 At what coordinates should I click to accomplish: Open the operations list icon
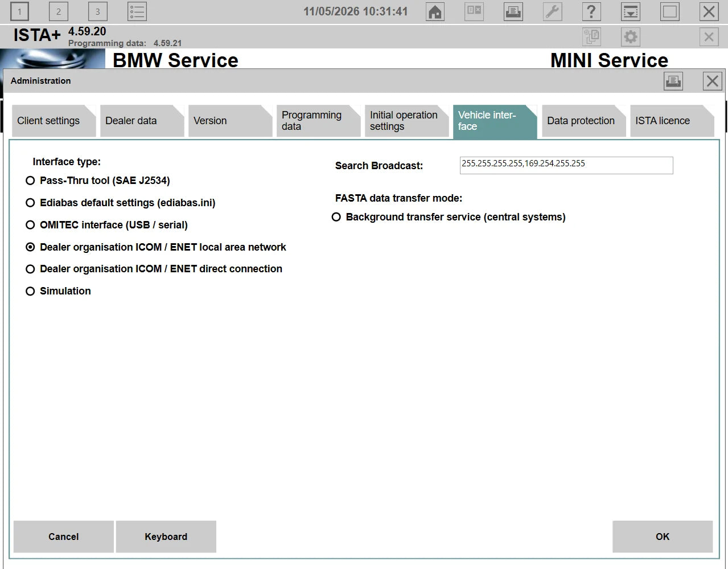pyautogui.click(x=137, y=11)
